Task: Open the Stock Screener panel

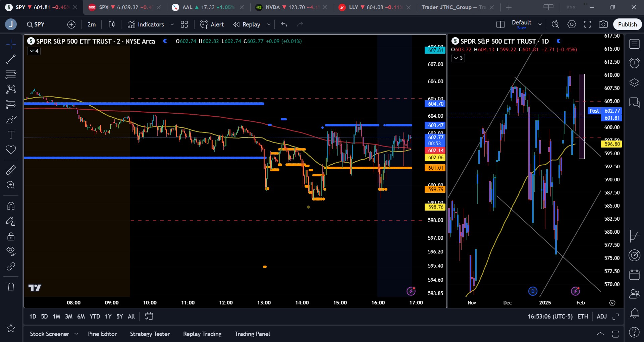Action: [x=49, y=334]
